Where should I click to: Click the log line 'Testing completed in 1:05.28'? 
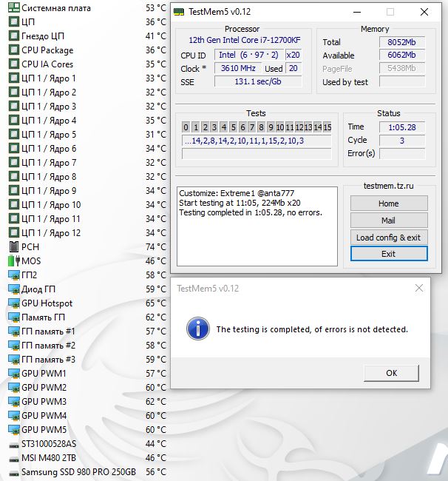point(251,212)
